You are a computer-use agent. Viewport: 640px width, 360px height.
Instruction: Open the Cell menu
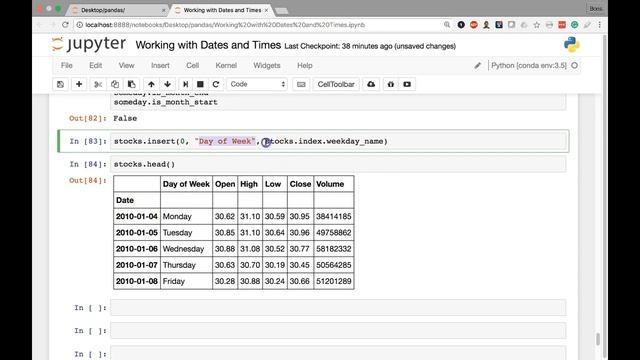point(192,65)
